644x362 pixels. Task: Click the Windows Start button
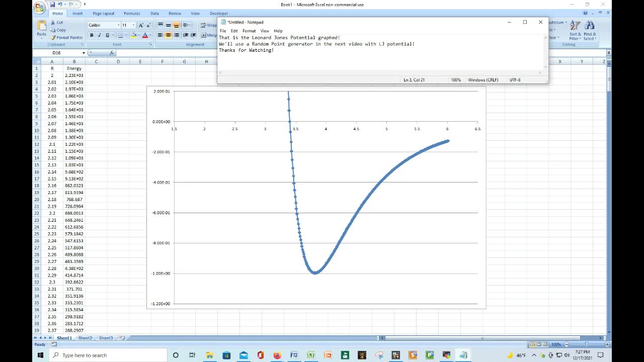tap(40, 355)
